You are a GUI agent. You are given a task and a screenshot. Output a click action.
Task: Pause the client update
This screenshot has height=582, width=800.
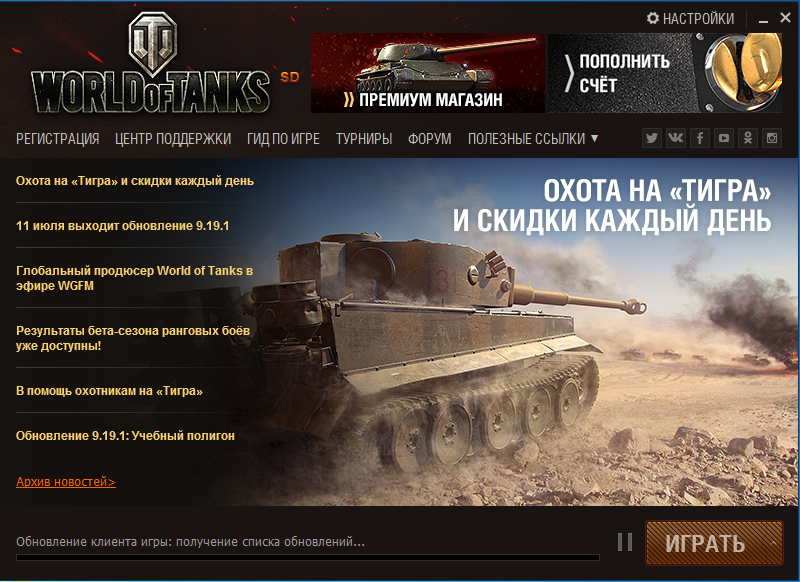point(625,542)
